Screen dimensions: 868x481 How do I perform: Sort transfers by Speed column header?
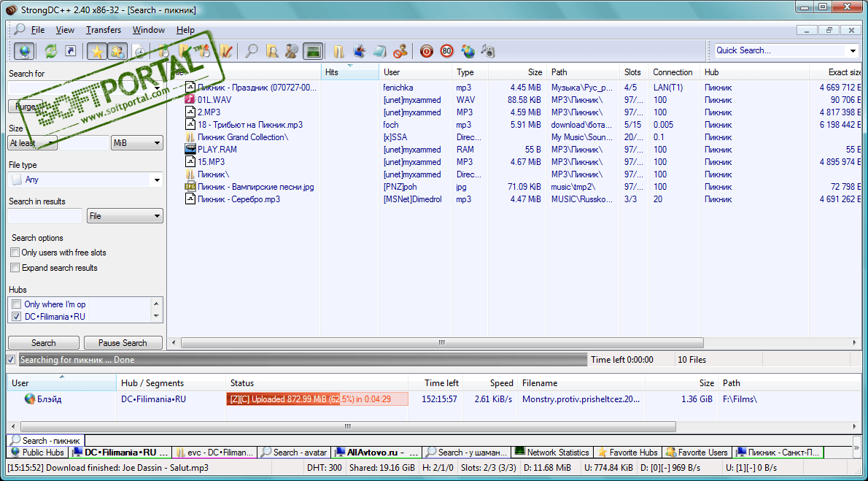489,383
